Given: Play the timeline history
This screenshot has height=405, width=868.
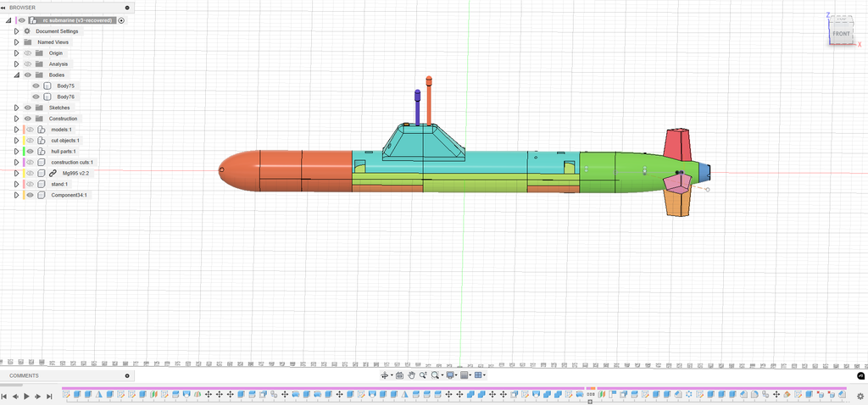Looking at the screenshot, I should pyautogui.click(x=26, y=397).
